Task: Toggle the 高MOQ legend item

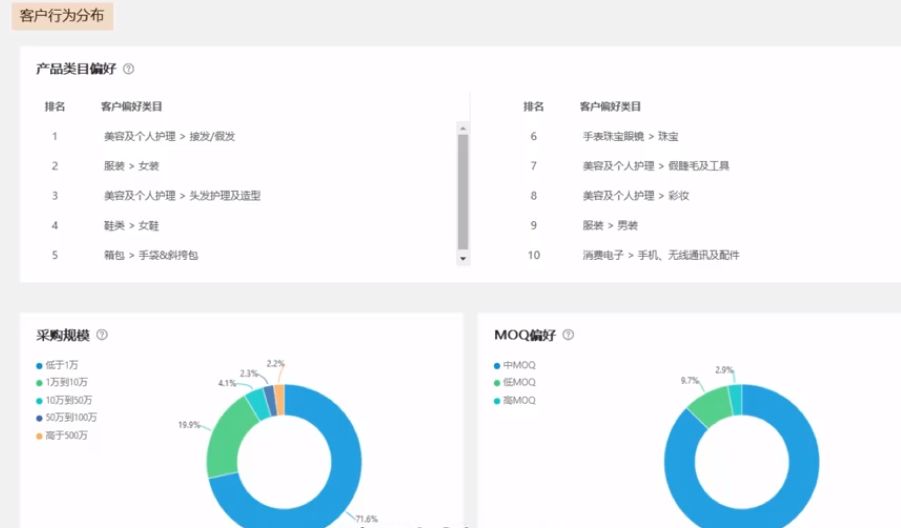Action: [515, 400]
